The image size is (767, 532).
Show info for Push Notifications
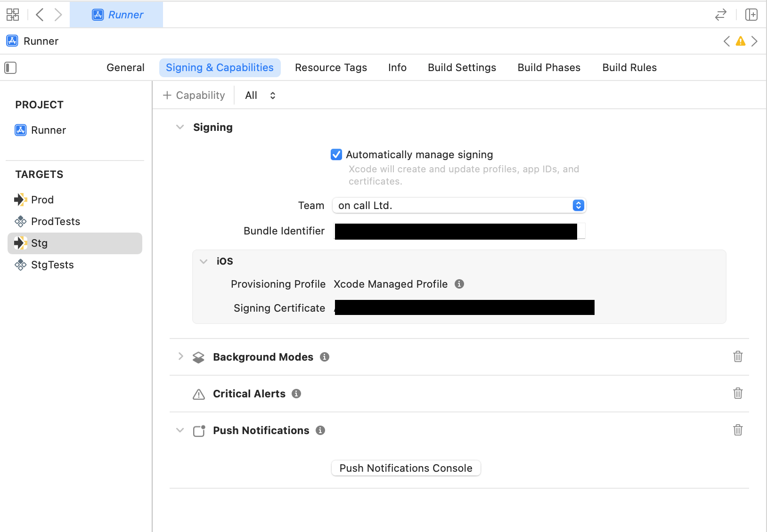tap(320, 430)
